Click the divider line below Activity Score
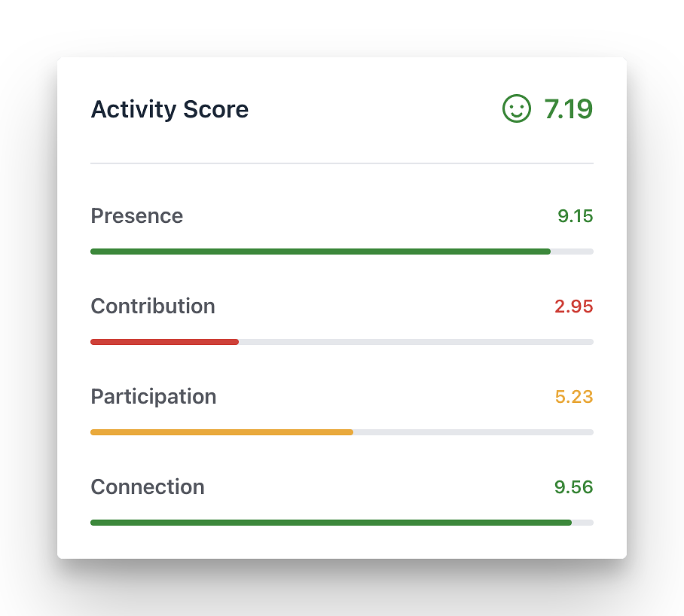This screenshot has width=684, height=616. pyautogui.click(x=341, y=161)
